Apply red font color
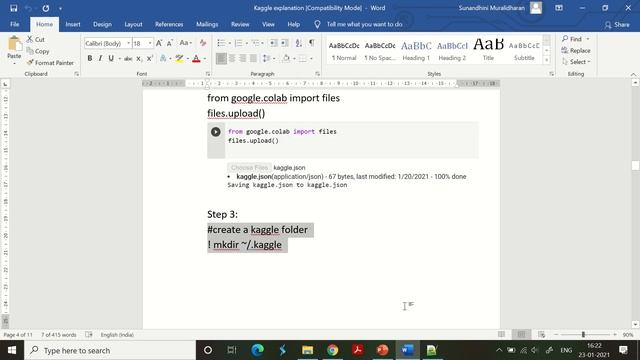640x360 pixels. [196, 58]
